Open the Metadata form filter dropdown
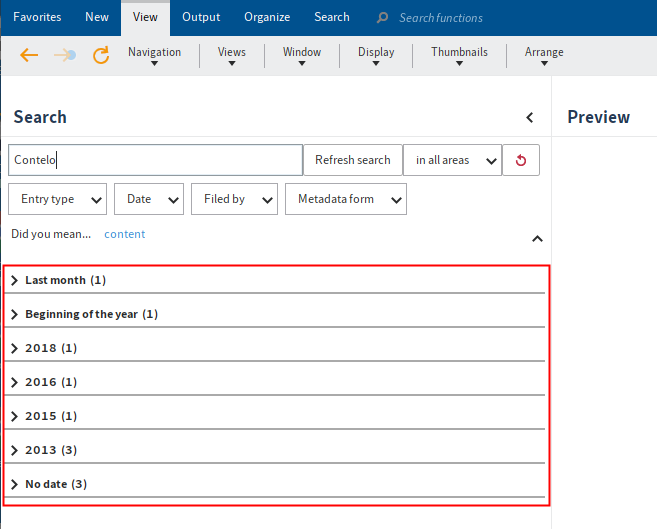 [346, 199]
